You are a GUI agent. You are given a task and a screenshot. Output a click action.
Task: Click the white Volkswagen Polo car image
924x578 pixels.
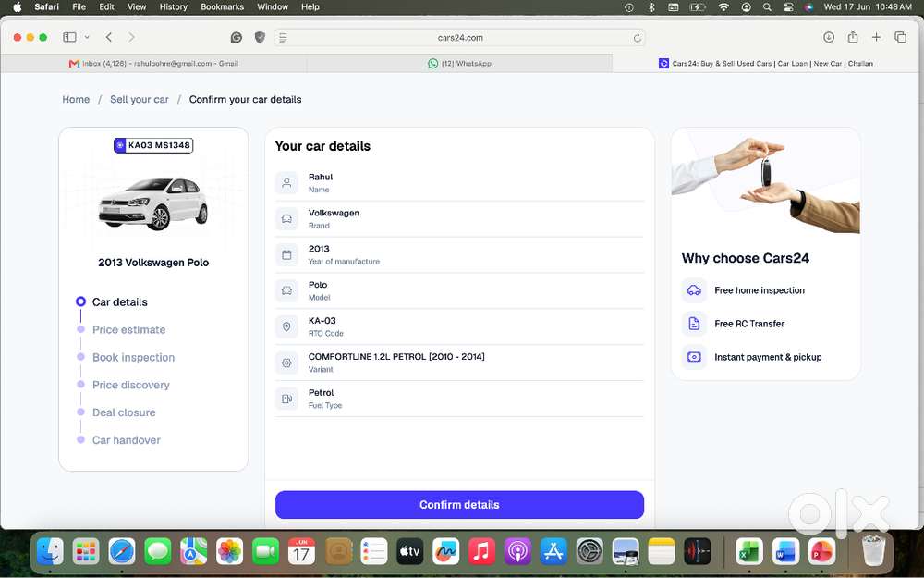[153, 203]
